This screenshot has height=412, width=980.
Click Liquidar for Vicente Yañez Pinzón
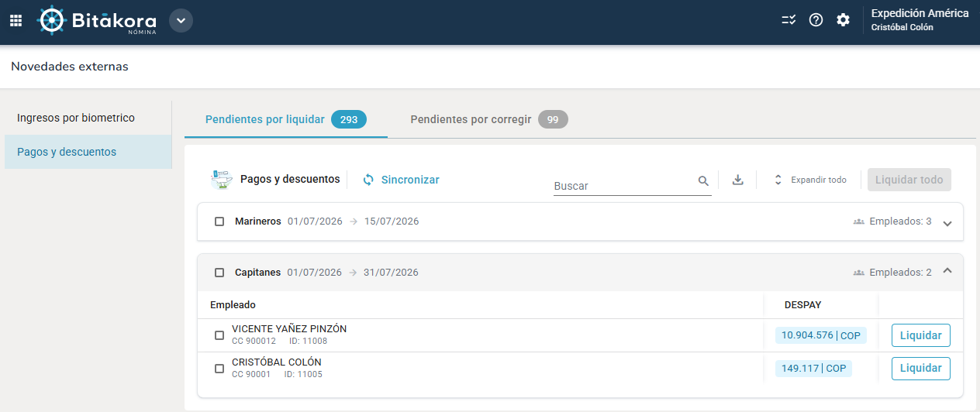pyautogui.click(x=920, y=335)
